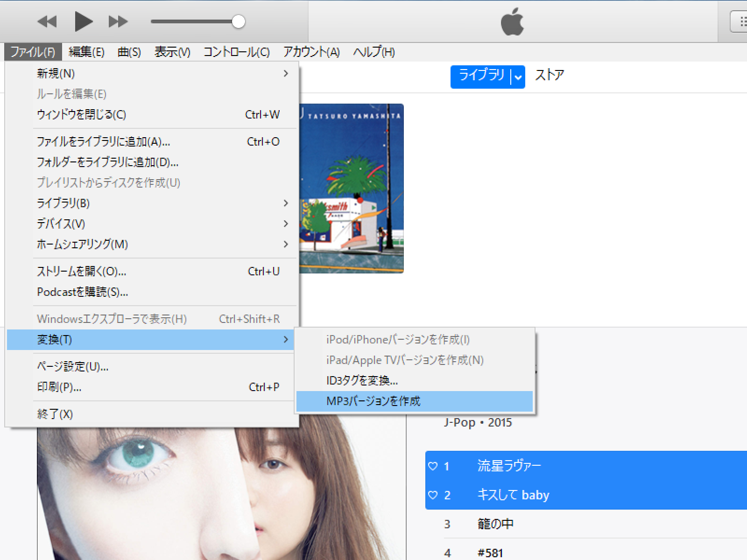This screenshot has width=747, height=560.
Task: Toggle the love heart for キスして baby
Action: (x=433, y=495)
